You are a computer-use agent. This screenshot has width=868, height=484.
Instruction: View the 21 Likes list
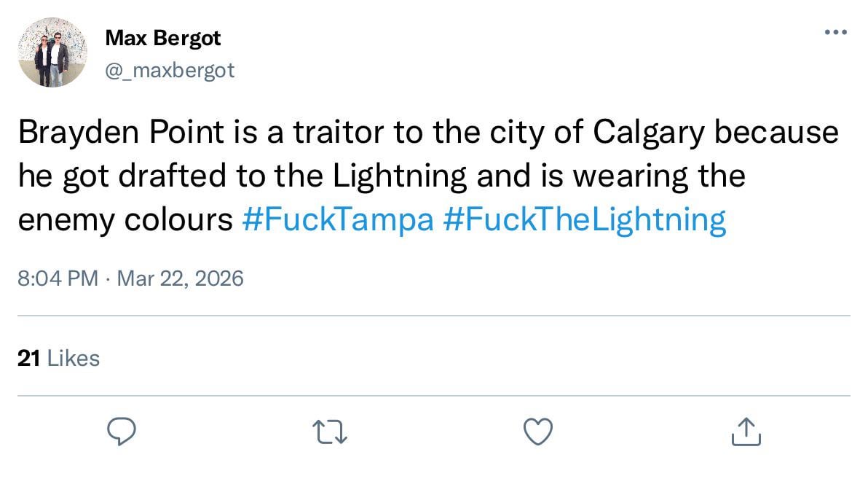tap(58, 358)
